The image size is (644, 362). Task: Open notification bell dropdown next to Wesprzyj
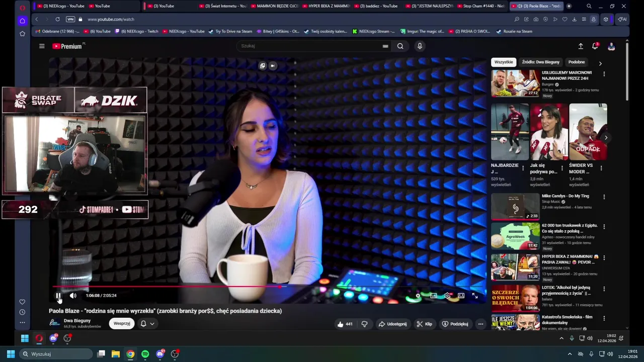pyautogui.click(x=147, y=324)
